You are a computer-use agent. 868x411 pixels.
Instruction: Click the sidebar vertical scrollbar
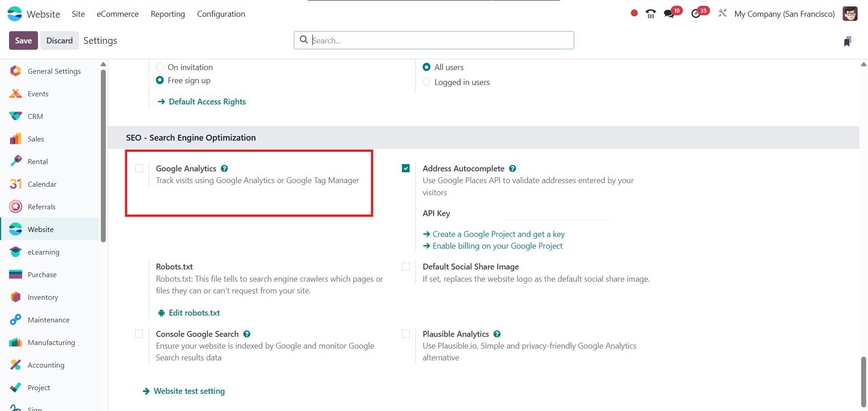103,156
